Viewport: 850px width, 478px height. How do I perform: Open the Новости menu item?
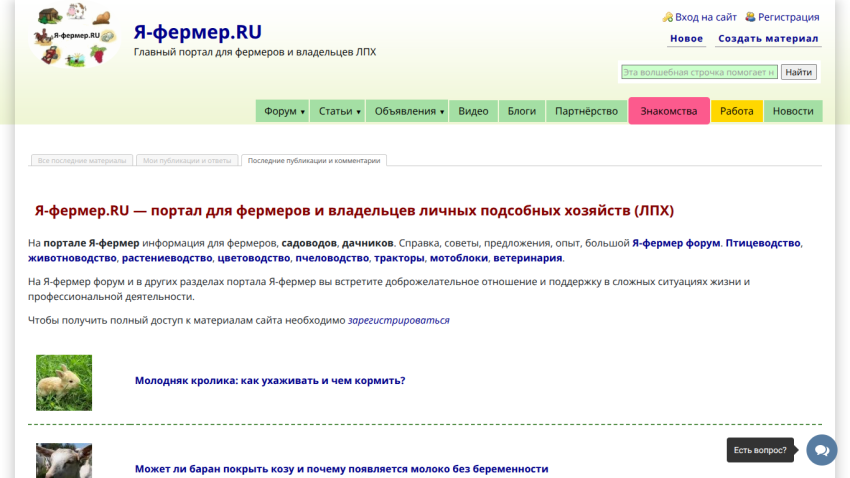[x=793, y=111]
